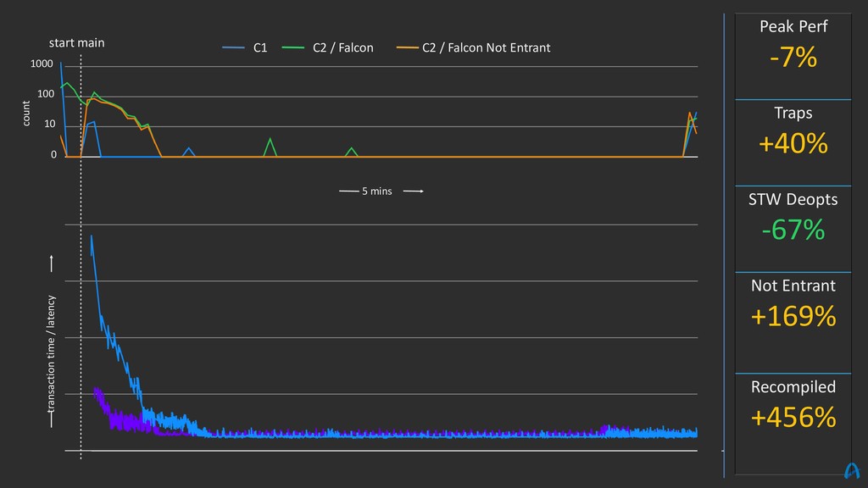Image resolution: width=868 pixels, height=488 pixels.
Task: Click the blue C1 legend line
Action: (233, 48)
